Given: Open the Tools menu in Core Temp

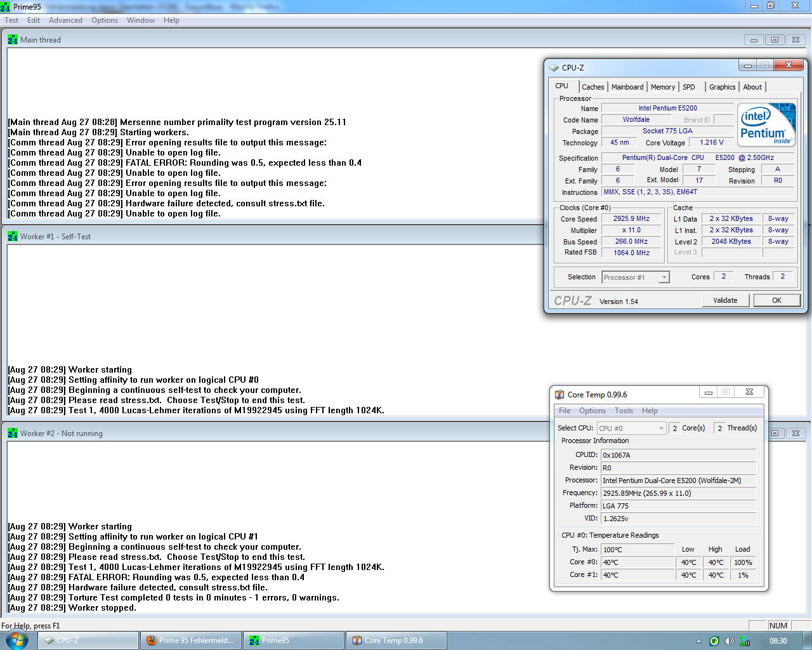Looking at the screenshot, I should click(624, 411).
